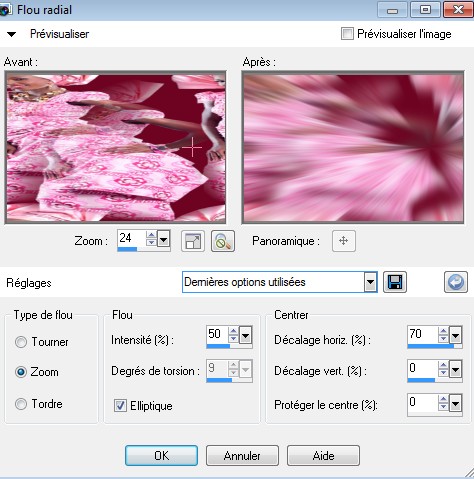Image resolution: width=474 pixels, height=479 pixels.
Task: Open the Réglages presets dropdown
Action: coord(370,282)
